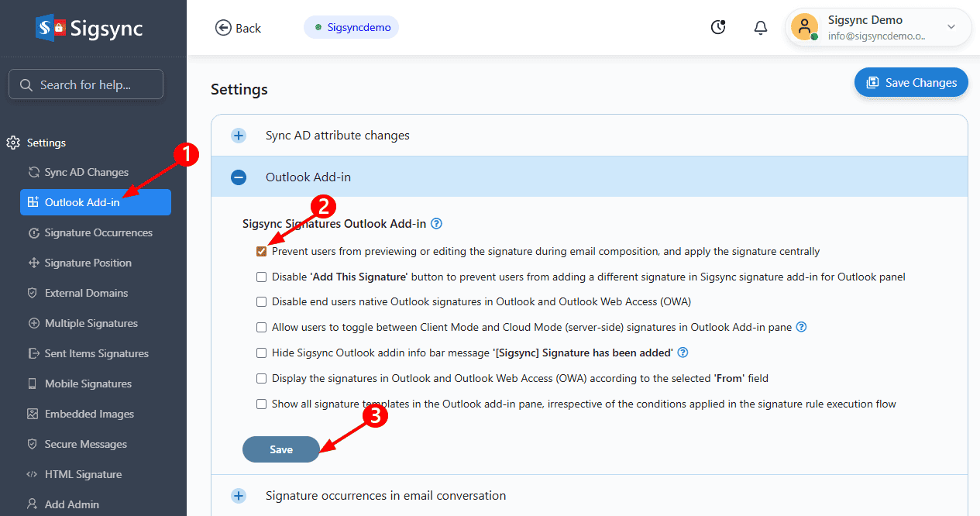Click the Save Changes button
The height and width of the screenshot is (516, 980).
(x=911, y=83)
